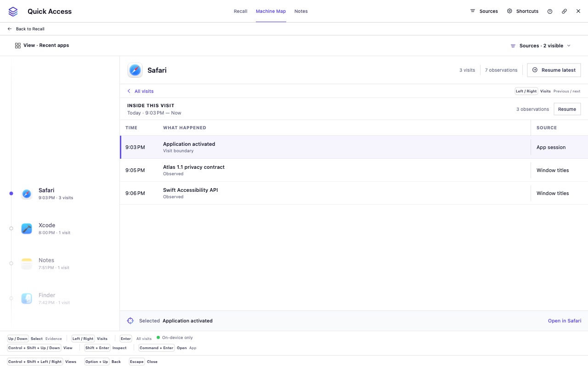Open the View · Recent apps selector
The width and height of the screenshot is (588, 368).
[42, 46]
